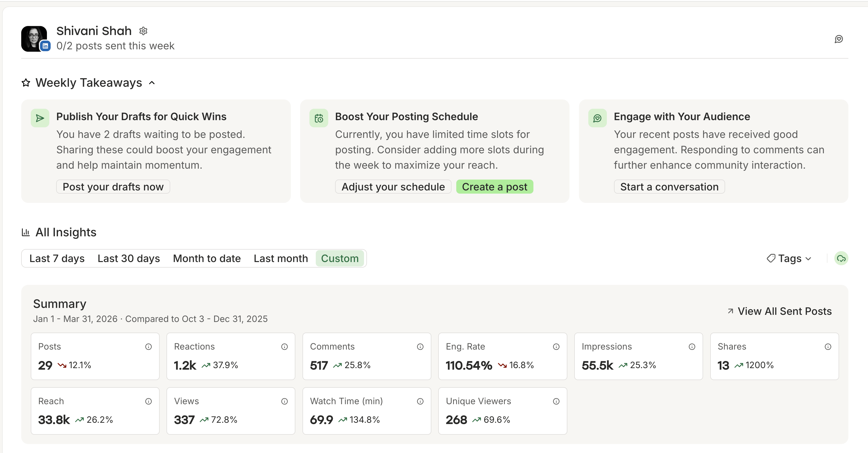Switch to Last month range

[x=281, y=259]
